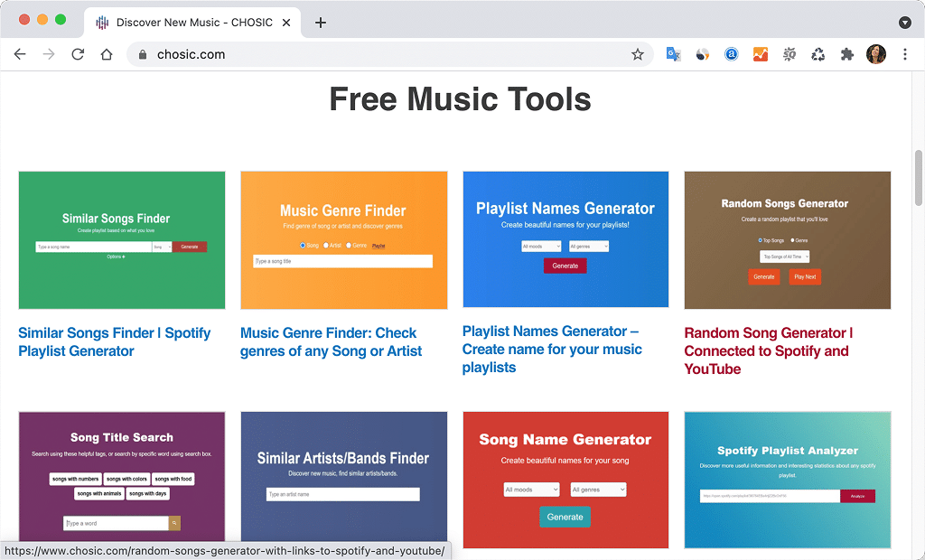Viewport: 925px width, 560px height.
Task: Open the Top Songs of All Time dropdown
Action: point(787,256)
